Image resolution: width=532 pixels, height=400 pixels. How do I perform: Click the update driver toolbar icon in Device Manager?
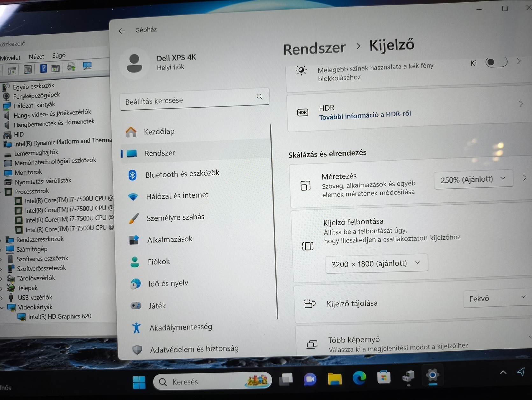(x=71, y=67)
